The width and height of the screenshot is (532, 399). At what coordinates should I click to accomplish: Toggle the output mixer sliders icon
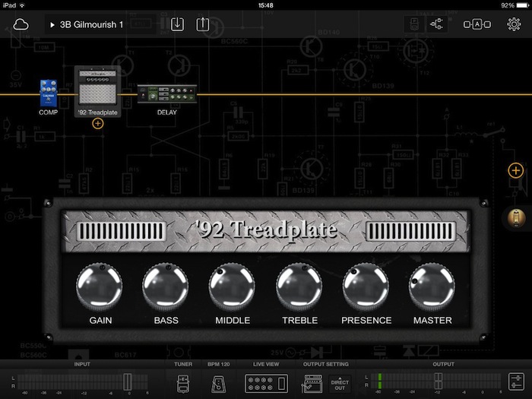coord(516,383)
